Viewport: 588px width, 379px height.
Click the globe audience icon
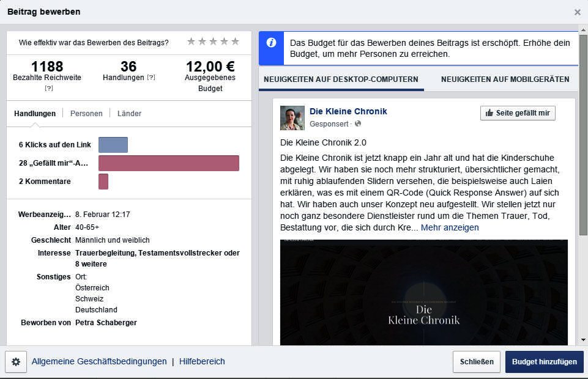click(358, 123)
